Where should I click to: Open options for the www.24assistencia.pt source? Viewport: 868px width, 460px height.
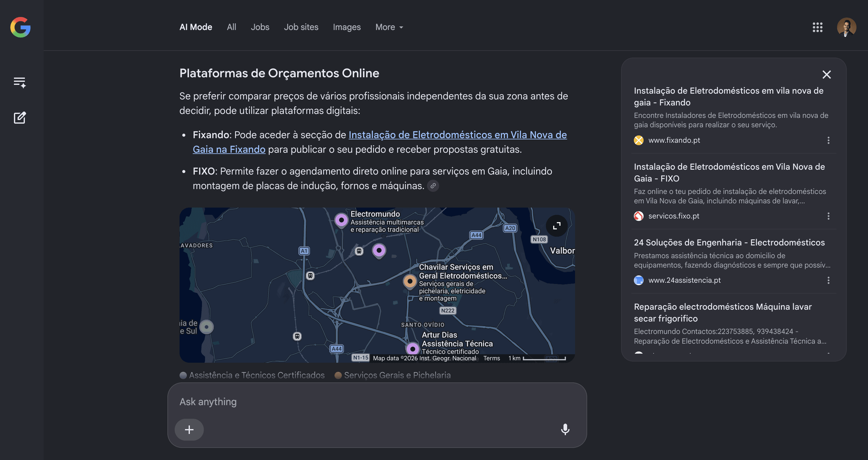(x=829, y=280)
